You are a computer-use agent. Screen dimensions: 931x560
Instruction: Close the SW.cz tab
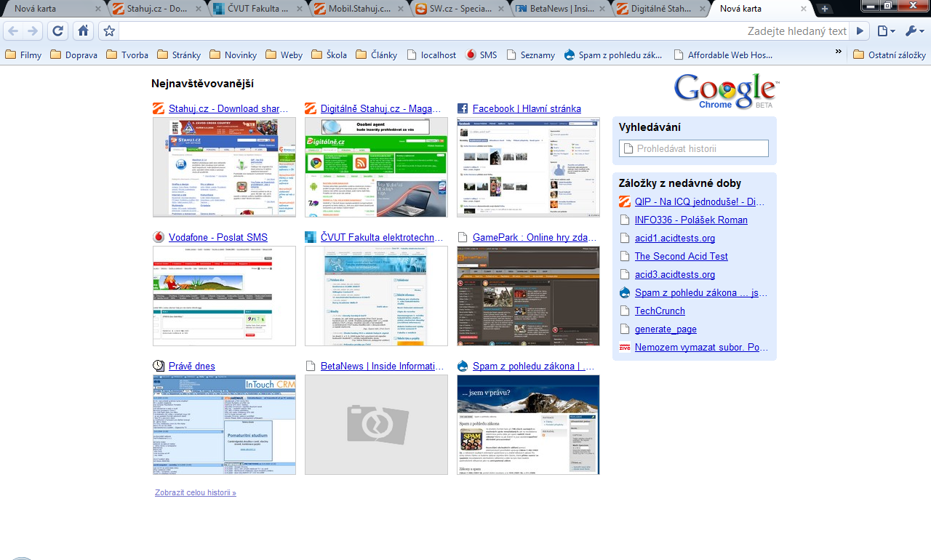(502, 9)
